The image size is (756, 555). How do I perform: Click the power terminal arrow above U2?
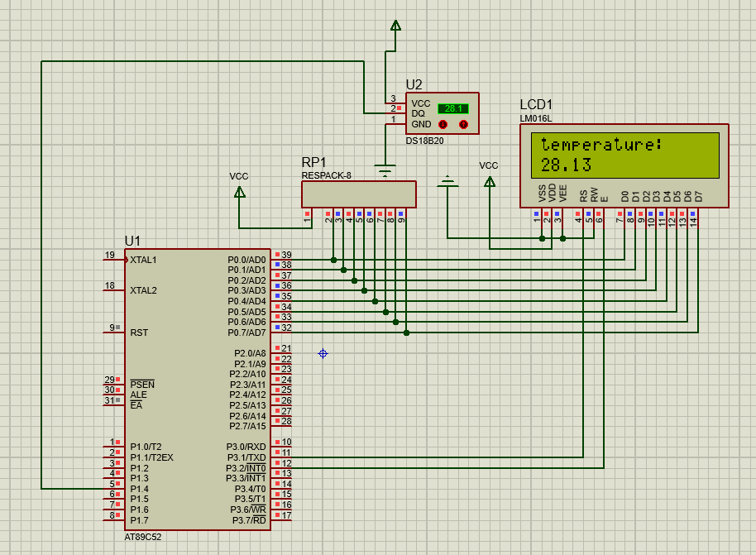395,26
